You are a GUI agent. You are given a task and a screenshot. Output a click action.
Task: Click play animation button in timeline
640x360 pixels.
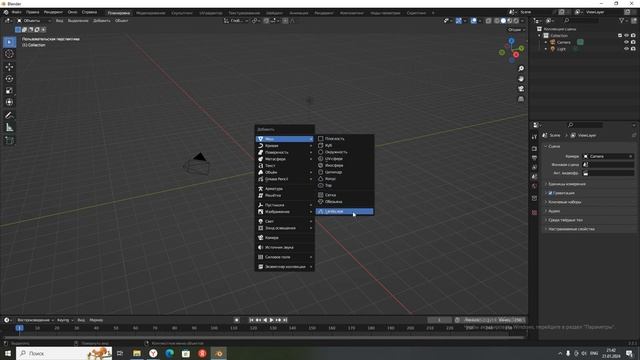271,320
